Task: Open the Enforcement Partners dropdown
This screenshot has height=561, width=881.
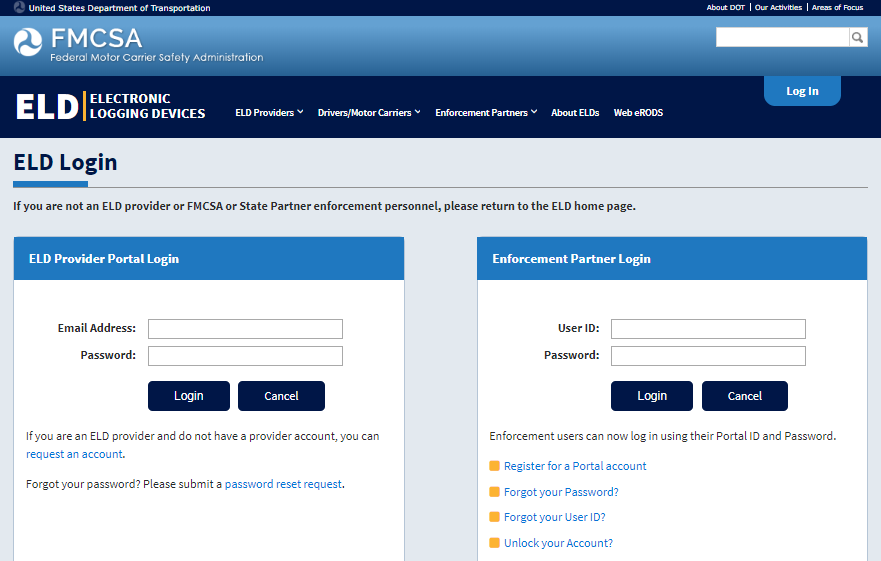Action: tap(486, 113)
